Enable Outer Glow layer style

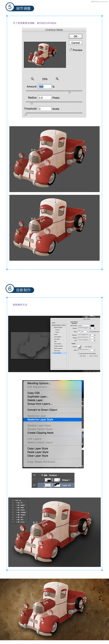(53, 351)
